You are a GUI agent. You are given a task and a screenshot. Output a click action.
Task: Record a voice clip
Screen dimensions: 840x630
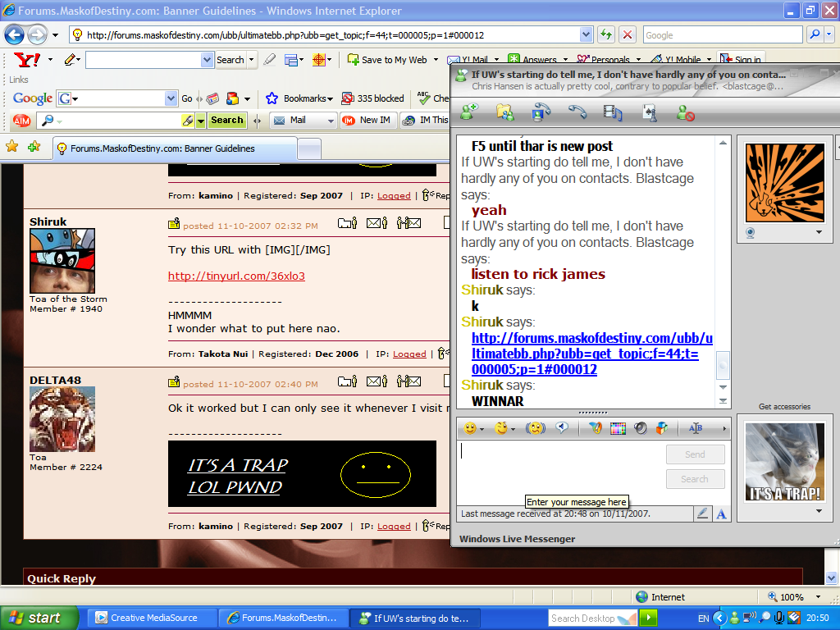pos(562,427)
